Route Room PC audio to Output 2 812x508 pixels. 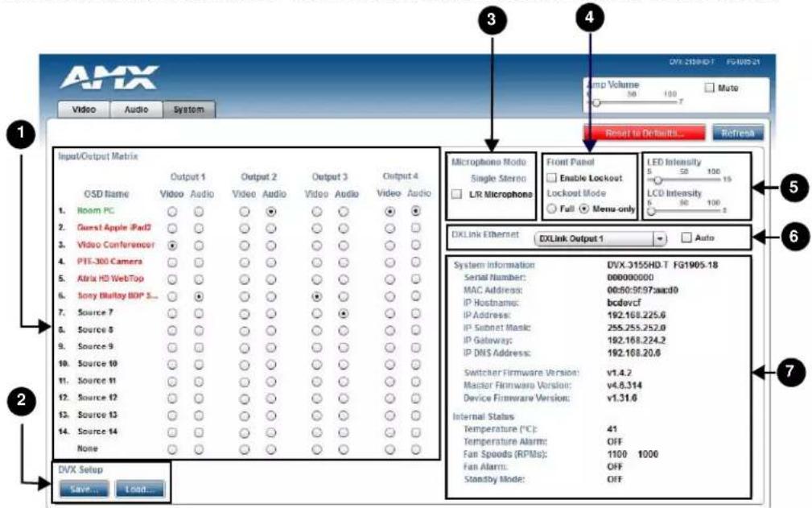point(271,211)
